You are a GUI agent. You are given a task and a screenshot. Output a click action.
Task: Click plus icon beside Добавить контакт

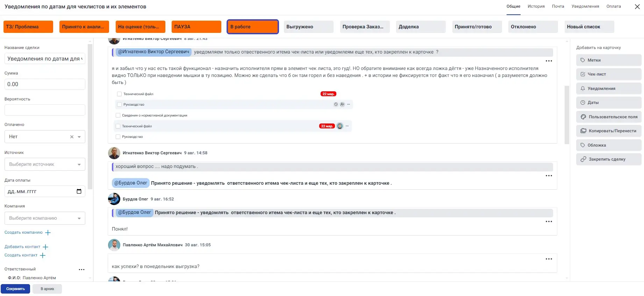(45, 247)
